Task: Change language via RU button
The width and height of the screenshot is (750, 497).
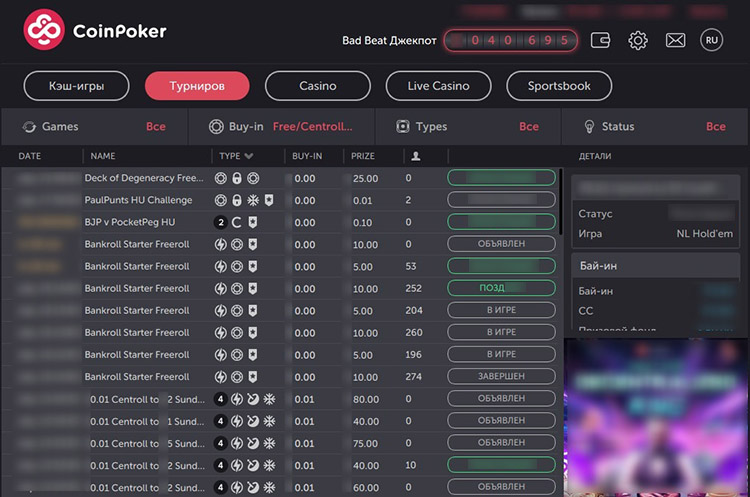Action: (711, 40)
